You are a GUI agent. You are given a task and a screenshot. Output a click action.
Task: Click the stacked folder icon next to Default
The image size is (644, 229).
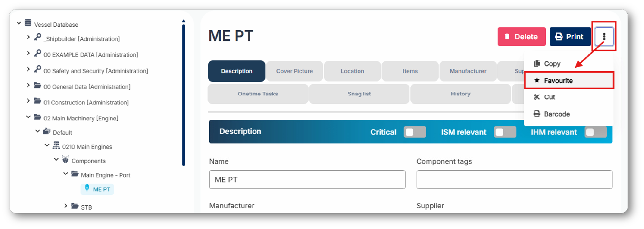(x=47, y=132)
